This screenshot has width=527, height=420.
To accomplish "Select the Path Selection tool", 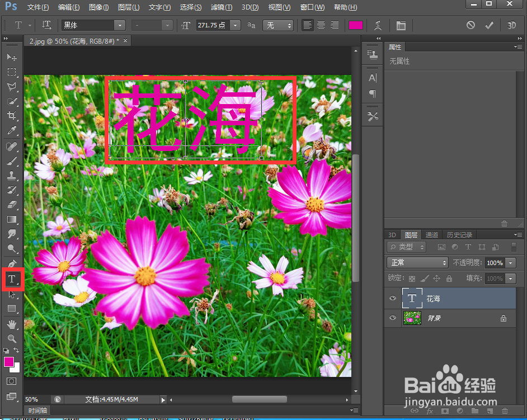I will click(x=12, y=294).
